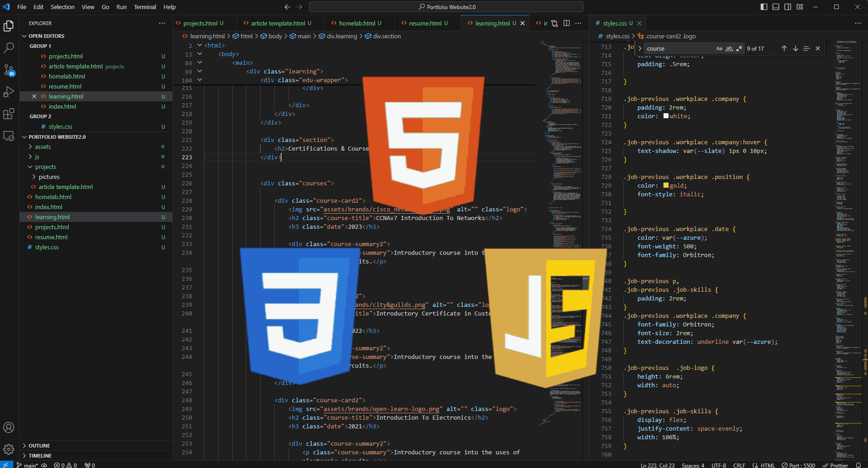Open the Extensions view

click(9, 113)
